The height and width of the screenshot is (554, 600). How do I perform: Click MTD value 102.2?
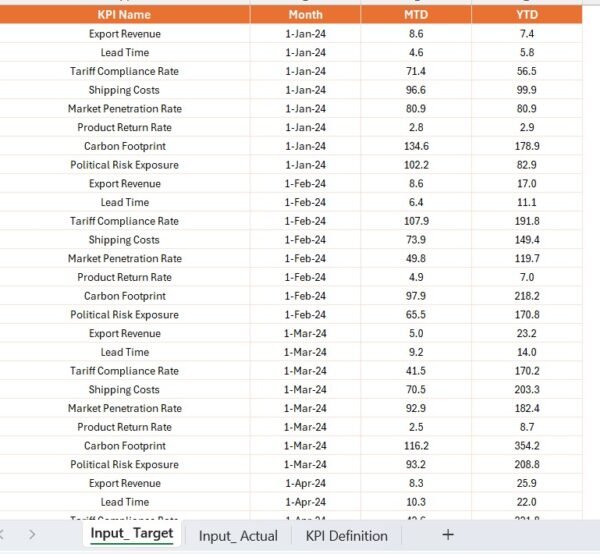click(x=416, y=165)
